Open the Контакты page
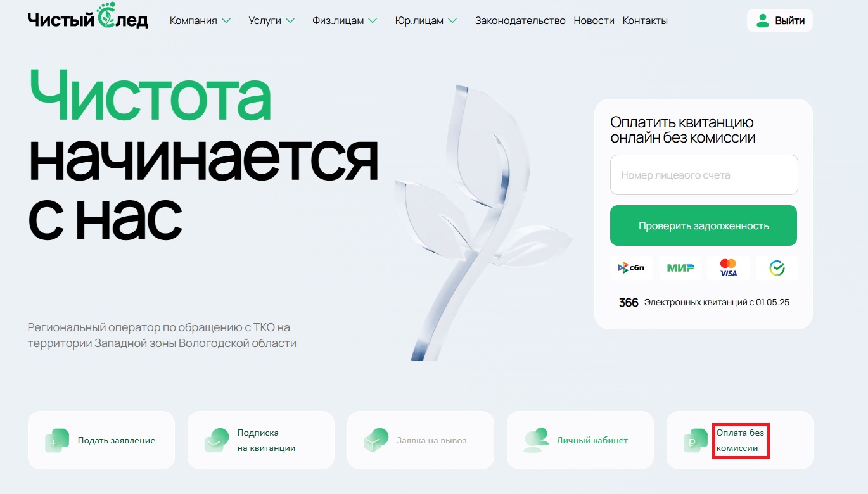 pyautogui.click(x=645, y=21)
